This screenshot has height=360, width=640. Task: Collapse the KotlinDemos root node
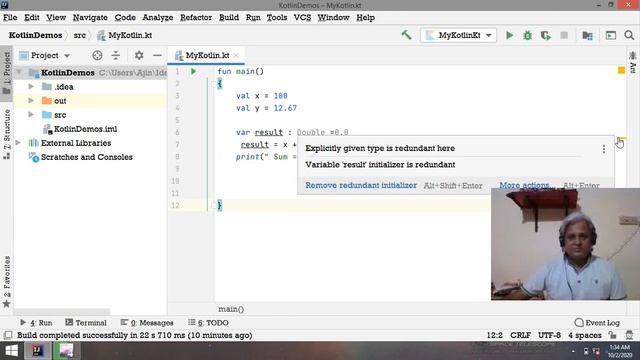pyautogui.click(x=19, y=73)
